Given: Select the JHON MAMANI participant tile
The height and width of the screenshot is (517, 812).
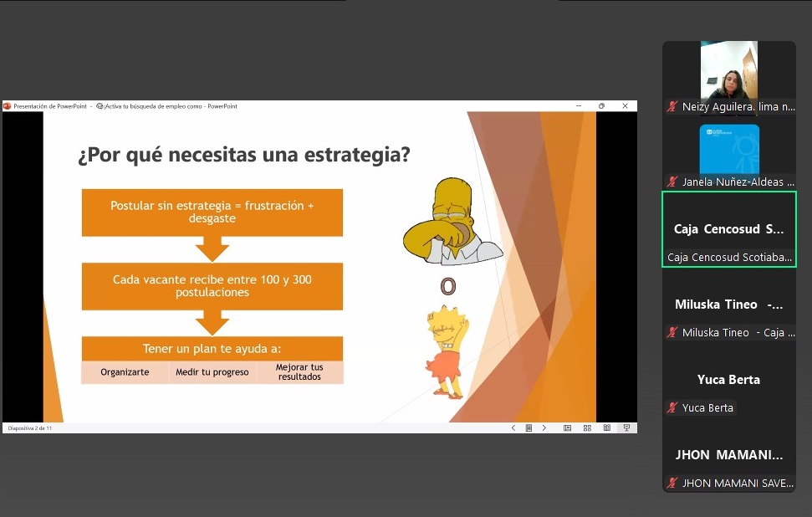Looking at the screenshot, I should [x=728, y=455].
